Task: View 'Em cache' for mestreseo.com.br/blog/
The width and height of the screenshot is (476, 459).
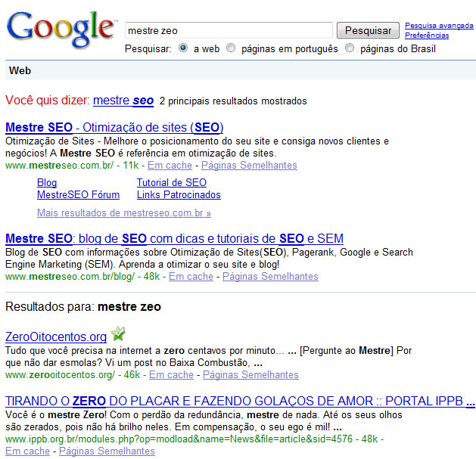Action: [x=191, y=277]
